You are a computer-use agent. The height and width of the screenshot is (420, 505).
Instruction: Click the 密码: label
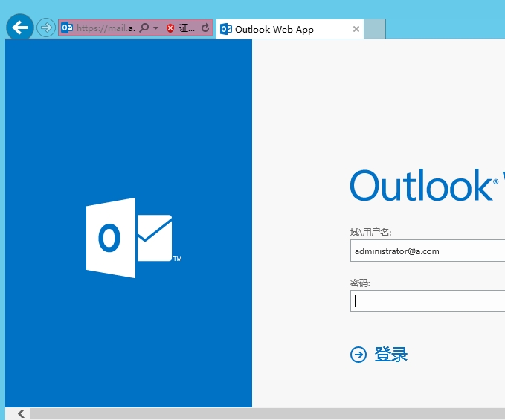360,283
